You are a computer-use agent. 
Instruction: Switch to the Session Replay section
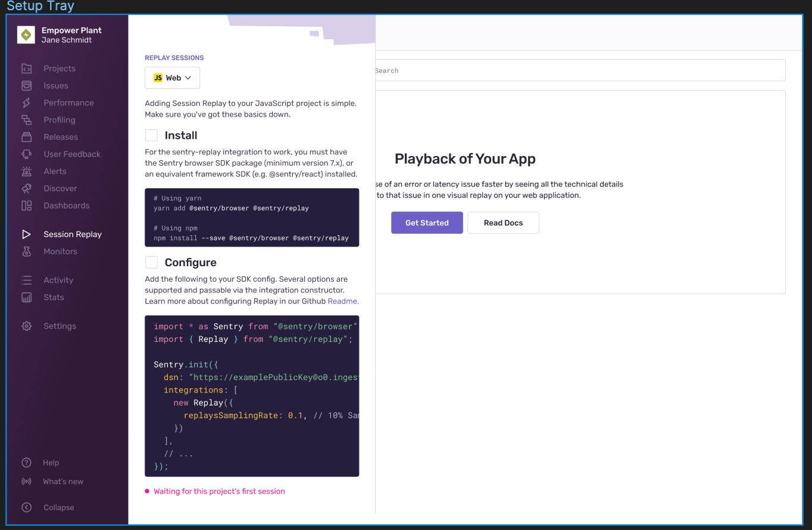tap(73, 234)
